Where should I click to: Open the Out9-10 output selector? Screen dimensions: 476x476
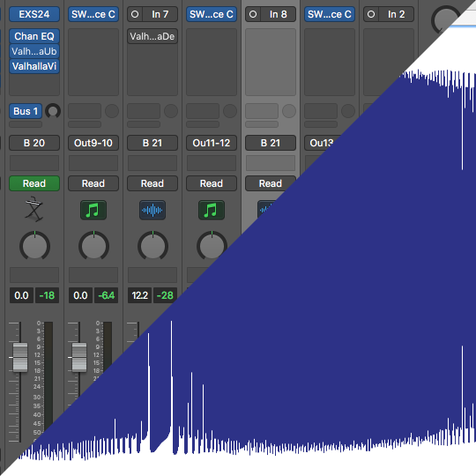(x=93, y=143)
